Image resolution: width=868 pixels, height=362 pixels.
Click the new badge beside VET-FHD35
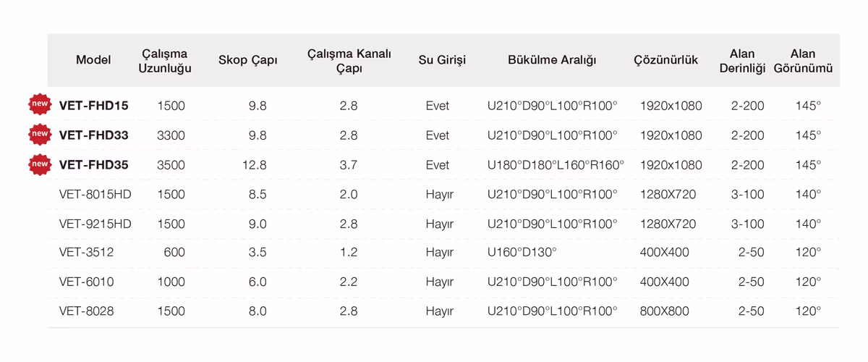[40, 164]
